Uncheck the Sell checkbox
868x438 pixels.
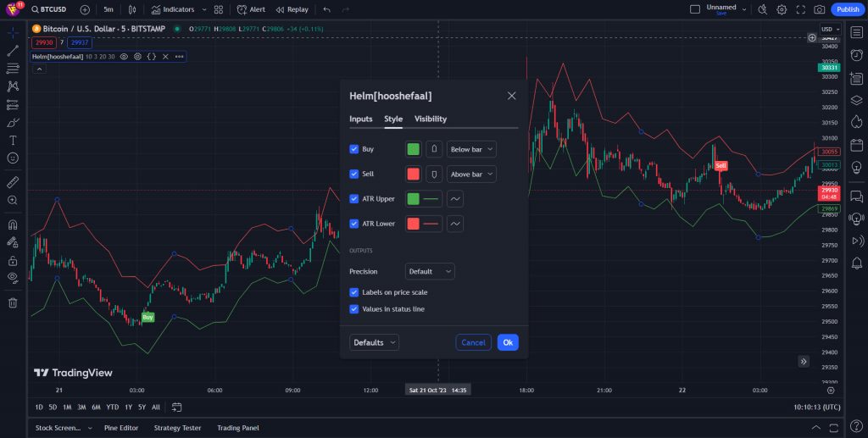[x=354, y=175]
